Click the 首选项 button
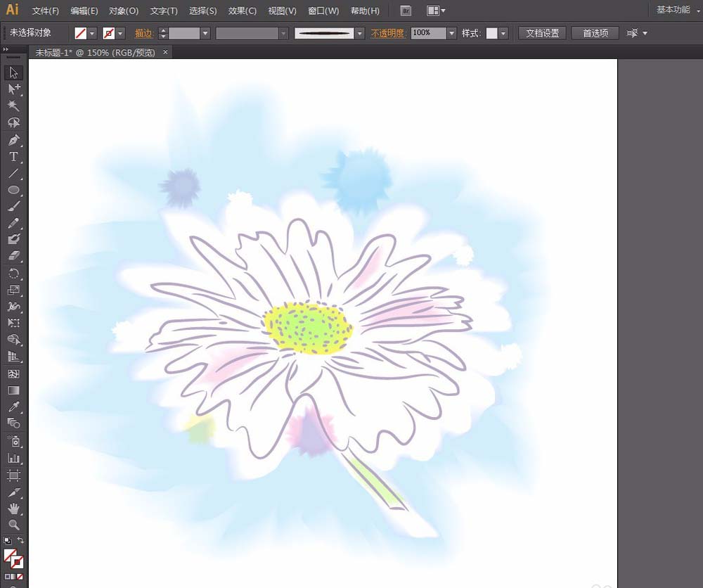The height and width of the screenshot is (588, 703). tap(595, 33)
